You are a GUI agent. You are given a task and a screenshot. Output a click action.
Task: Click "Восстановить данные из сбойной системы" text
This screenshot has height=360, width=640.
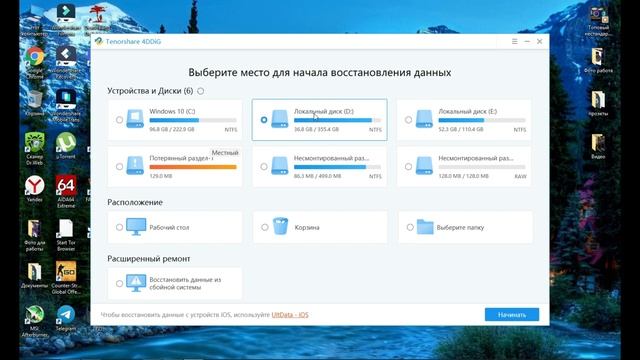(x=185, y=283)
